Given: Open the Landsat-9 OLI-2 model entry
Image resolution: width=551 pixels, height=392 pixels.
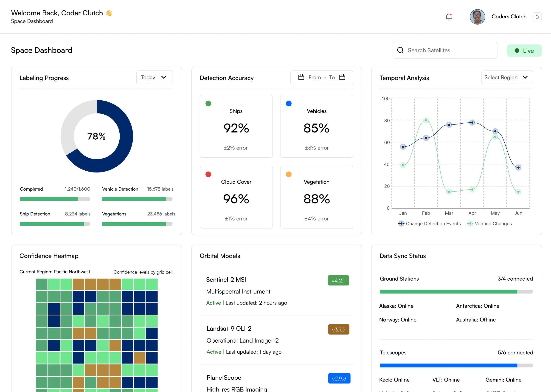Looking at the screenshot, I should (276, 340).
